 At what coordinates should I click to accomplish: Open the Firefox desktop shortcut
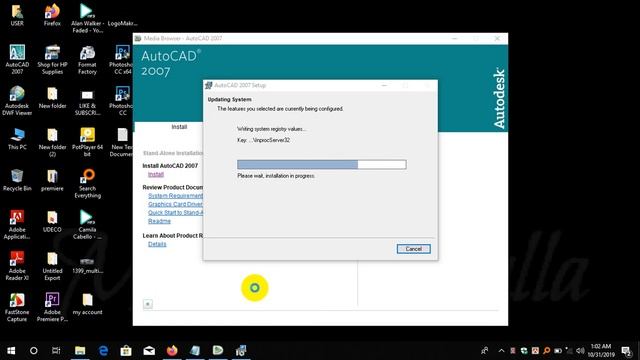52,16
